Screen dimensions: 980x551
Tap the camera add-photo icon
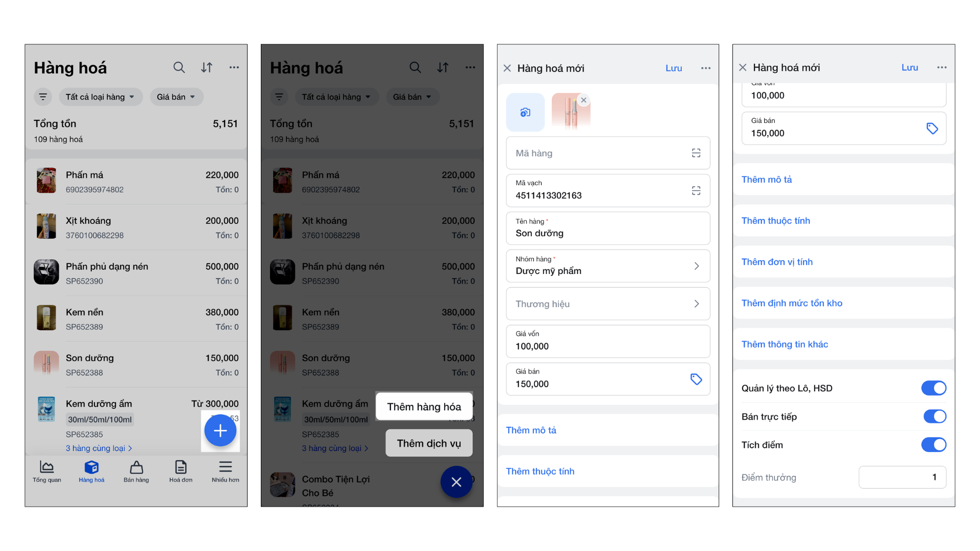coord(525,112)
